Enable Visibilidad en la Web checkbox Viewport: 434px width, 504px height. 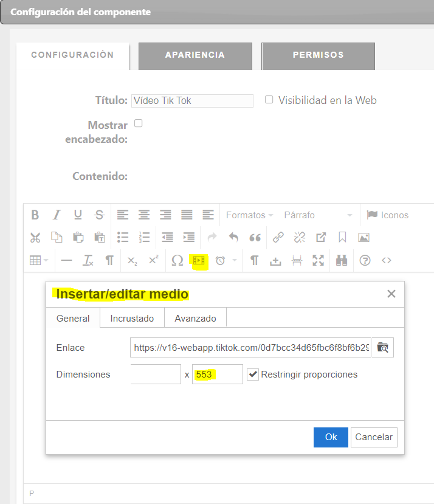point(269,100)
